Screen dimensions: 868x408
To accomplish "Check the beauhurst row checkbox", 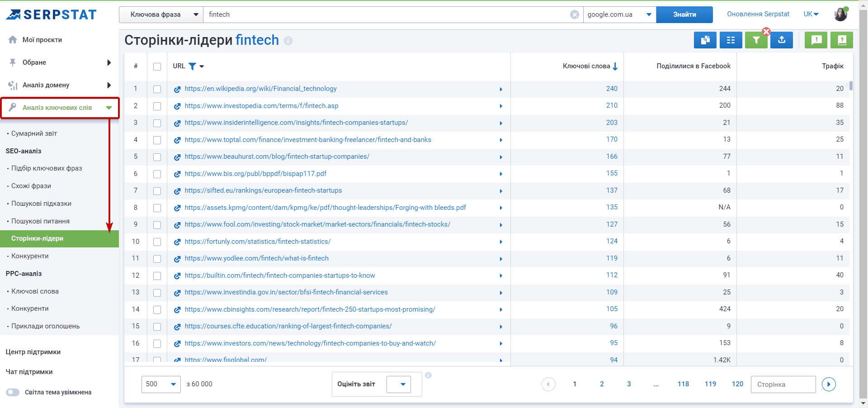I will 157,157.
